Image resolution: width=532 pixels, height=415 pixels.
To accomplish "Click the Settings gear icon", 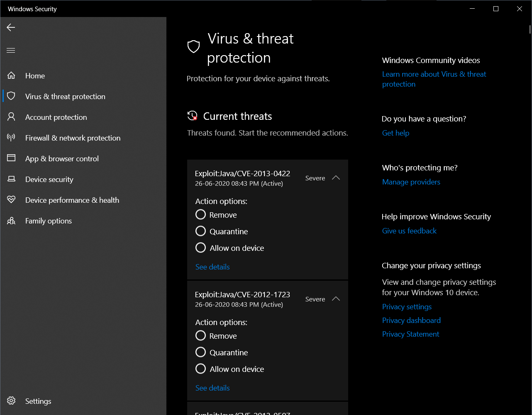I will (11, 401).
